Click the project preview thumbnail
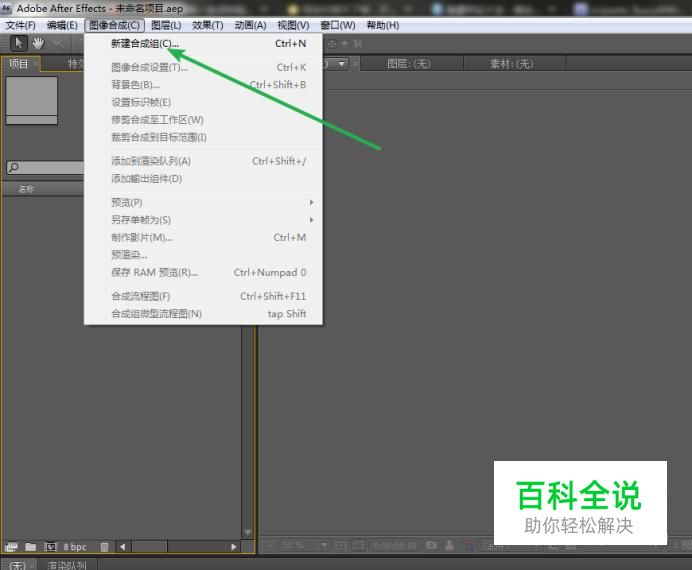692x570 pixels. [x=31, y=100]
